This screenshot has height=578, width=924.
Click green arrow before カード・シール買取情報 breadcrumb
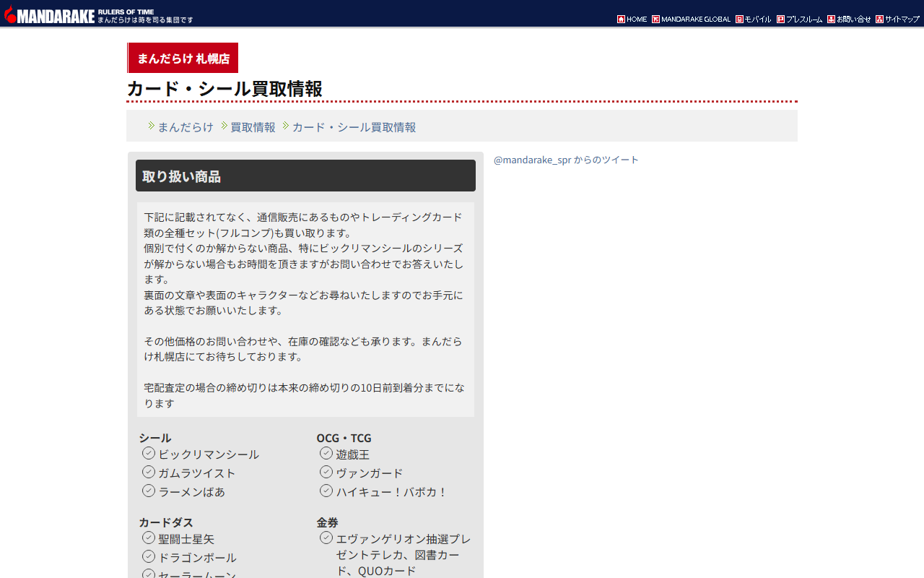[x=286, y=126]
